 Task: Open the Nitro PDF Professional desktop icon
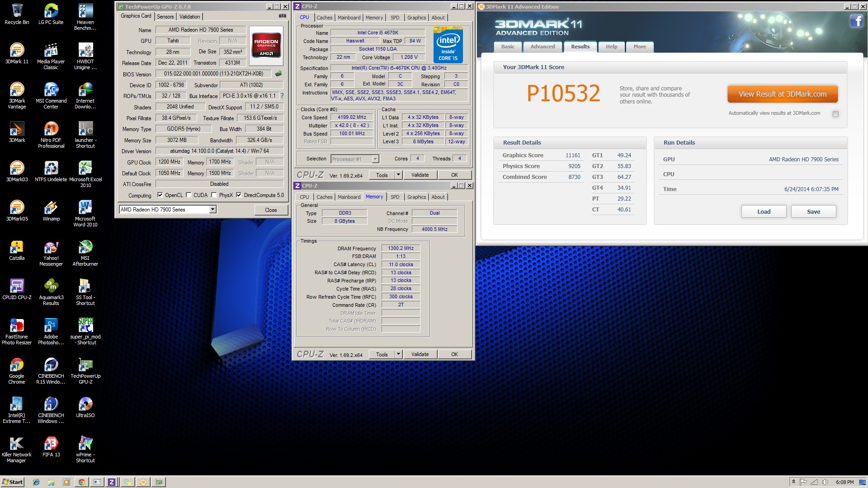[x=51, y=135]
